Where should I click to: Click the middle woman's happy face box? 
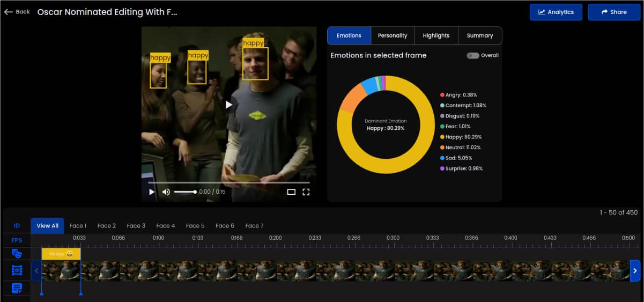coord(197,72)
